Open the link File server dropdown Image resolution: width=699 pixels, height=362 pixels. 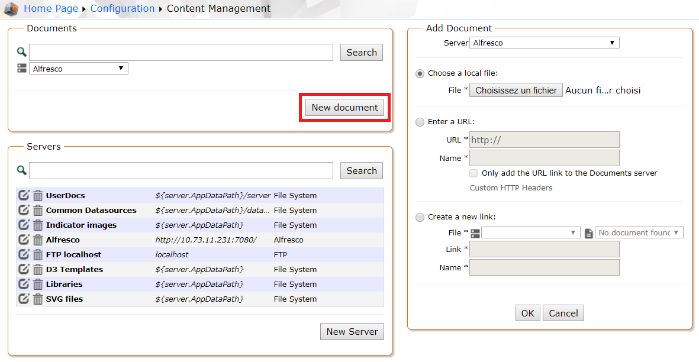coord(530,233)
